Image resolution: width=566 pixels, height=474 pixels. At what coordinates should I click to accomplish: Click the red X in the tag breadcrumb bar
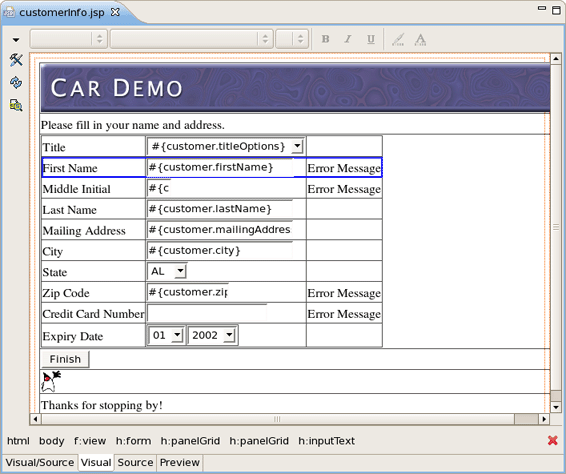(x=552, y=440)
